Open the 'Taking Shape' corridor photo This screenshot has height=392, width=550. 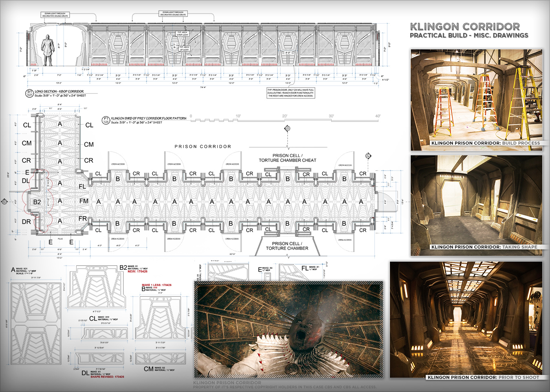pyautogui.click(x=476, y=205)
